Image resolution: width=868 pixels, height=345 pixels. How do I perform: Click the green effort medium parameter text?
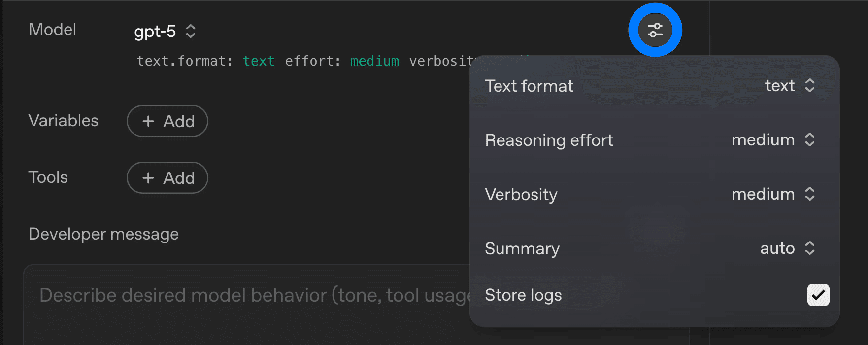coord(374,61)
